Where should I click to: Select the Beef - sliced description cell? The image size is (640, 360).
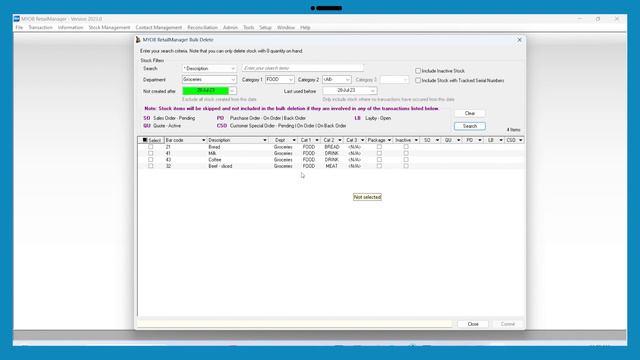(237, 166)
